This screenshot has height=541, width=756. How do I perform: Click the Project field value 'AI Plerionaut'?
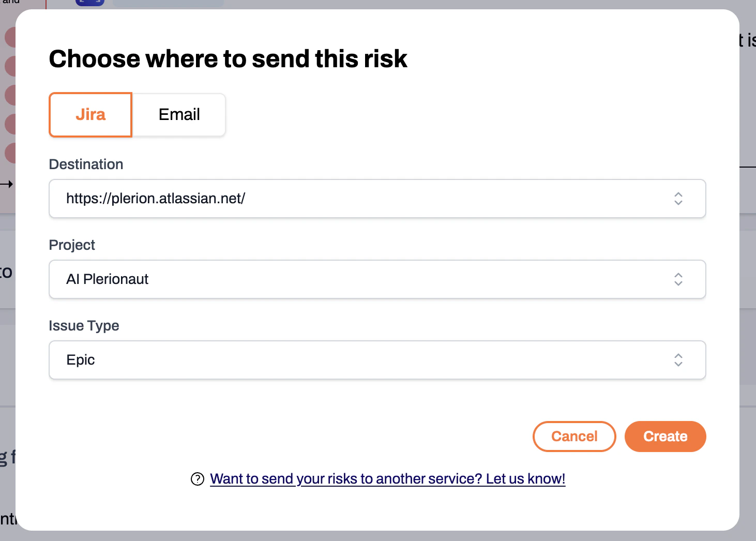[x=107, y=279]
